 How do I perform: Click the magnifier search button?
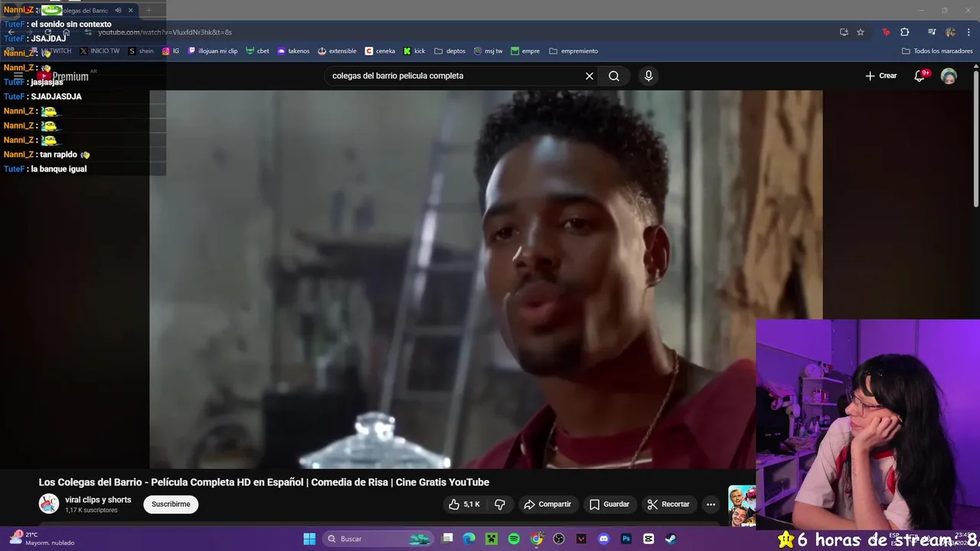(x=614, y=76)
